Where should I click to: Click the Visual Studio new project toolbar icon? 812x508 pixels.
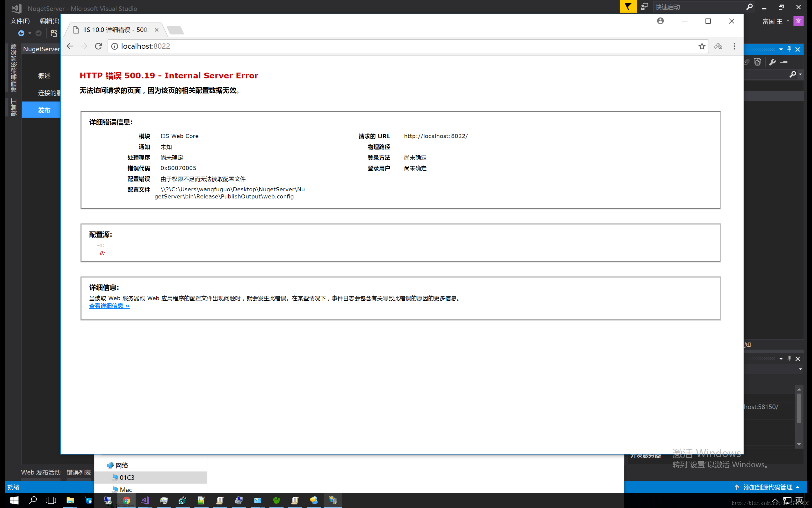point(54,33)
